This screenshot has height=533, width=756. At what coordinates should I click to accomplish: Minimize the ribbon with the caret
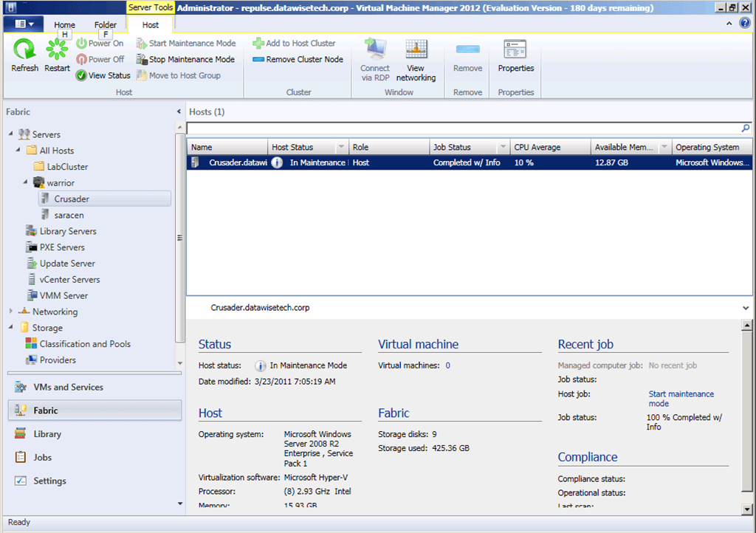[x=729, y=23]
